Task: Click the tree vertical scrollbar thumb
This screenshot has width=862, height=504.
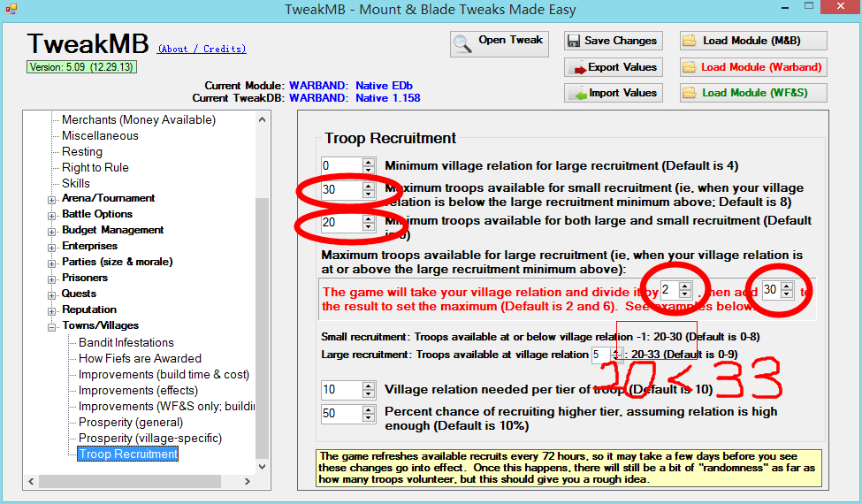Action: [x=263, y=328]
